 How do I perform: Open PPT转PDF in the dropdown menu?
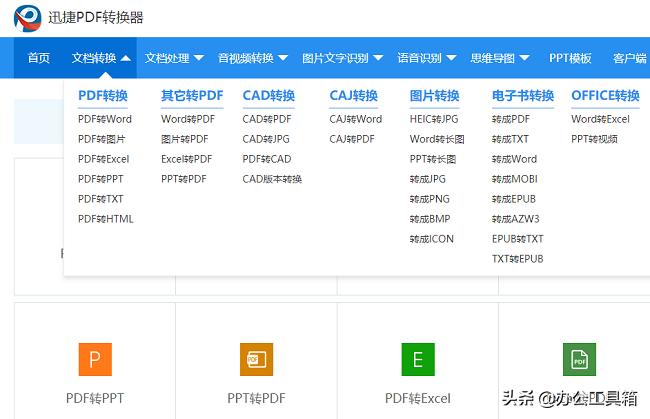point(184,179)
